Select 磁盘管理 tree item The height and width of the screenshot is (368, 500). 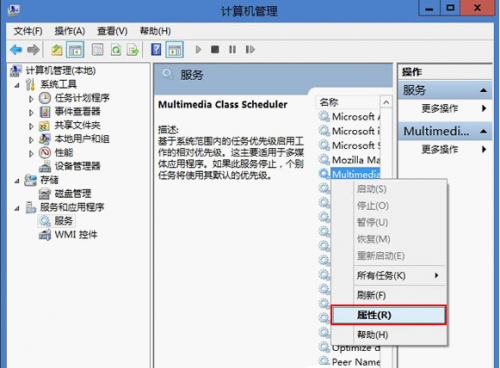pos(73,193)
